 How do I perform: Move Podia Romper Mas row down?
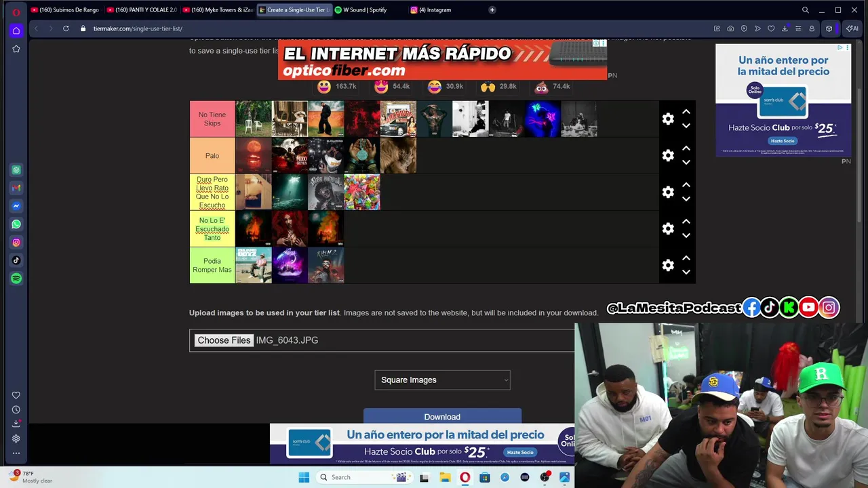[686, 272]
